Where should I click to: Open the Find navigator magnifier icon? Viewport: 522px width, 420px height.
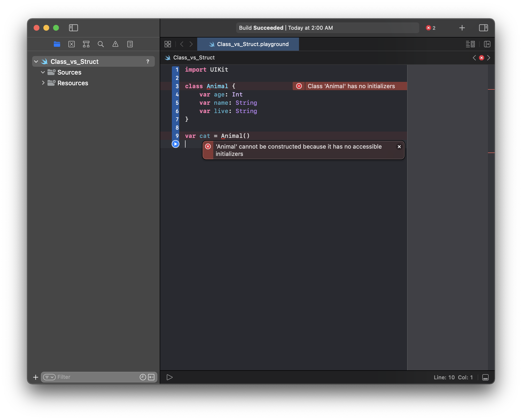pyautogui.click(x=101, y=44)
